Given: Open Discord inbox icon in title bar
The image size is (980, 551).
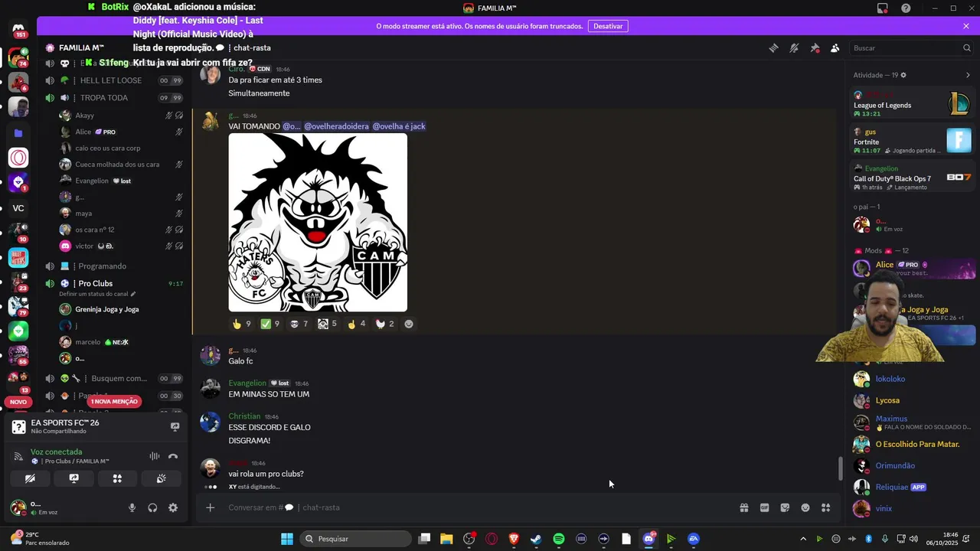Looking at the screenshot, I should point(883,8).
